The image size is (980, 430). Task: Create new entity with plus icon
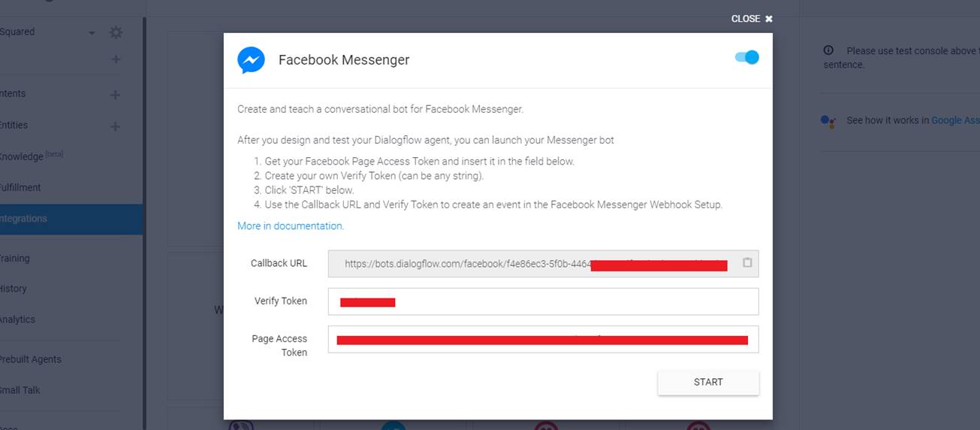pyautogui.click(x=116, y=126)
